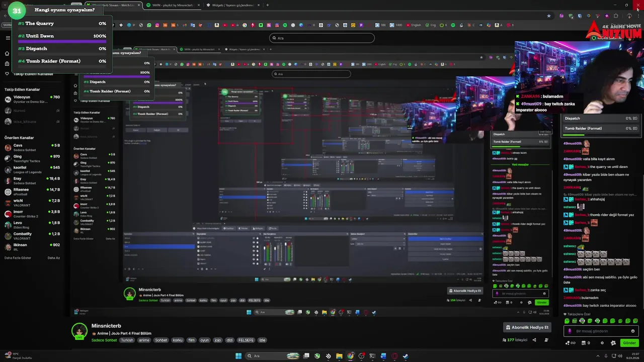Open the followed channels heart icon

point(7,74)
